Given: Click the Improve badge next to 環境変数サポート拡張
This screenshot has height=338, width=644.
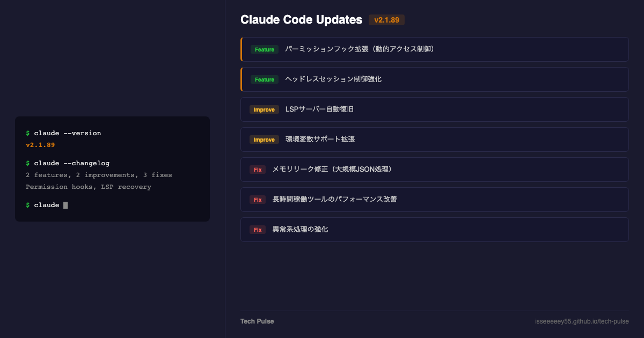Looking at the screenshot, I should click(264, 139).
